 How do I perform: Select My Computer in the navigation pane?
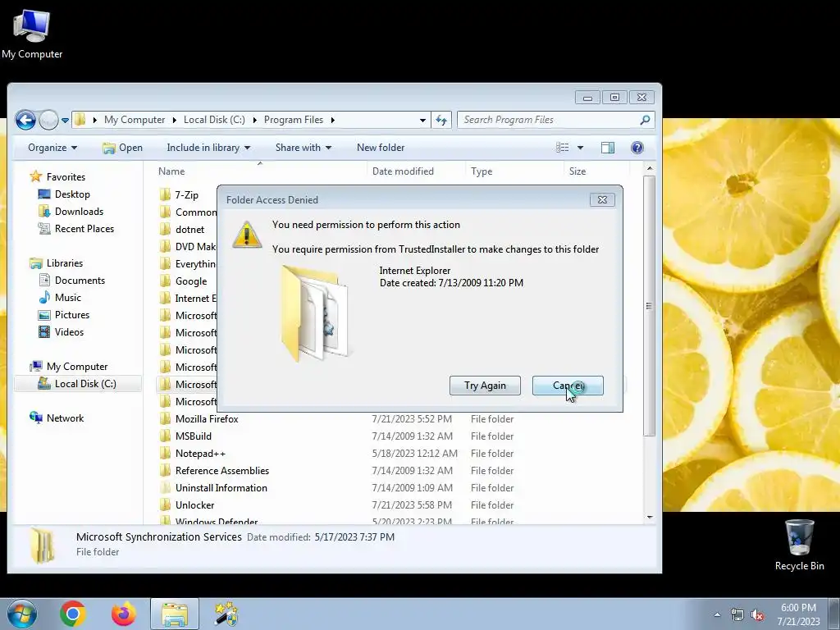(x=69, y=367)
